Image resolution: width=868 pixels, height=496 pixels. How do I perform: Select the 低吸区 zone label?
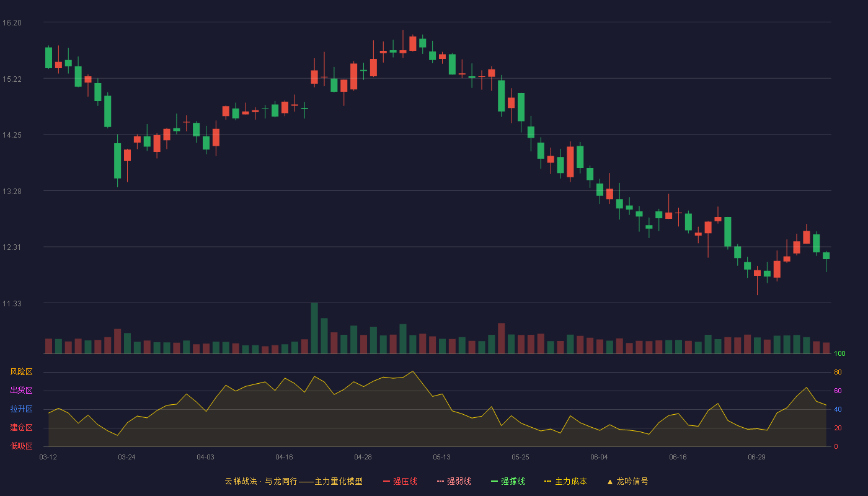click(x=21, y=446)
